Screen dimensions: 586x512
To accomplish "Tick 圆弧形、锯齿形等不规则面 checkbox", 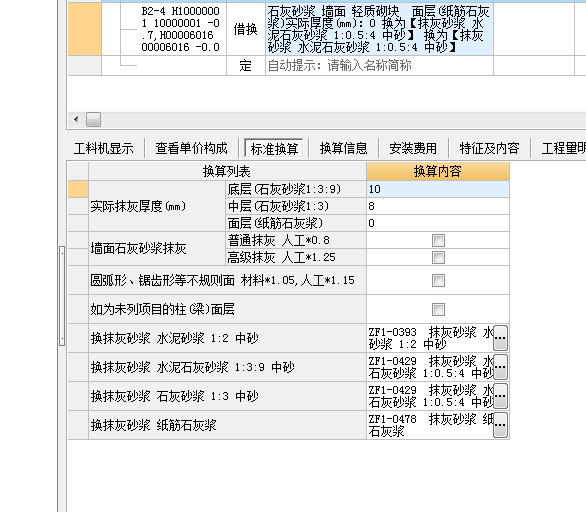I will (438, 280).
